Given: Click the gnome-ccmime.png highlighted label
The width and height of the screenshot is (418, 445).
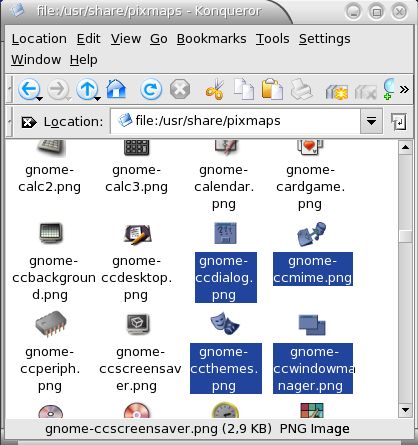Looking at the screenshot, I should pos(313,269).
